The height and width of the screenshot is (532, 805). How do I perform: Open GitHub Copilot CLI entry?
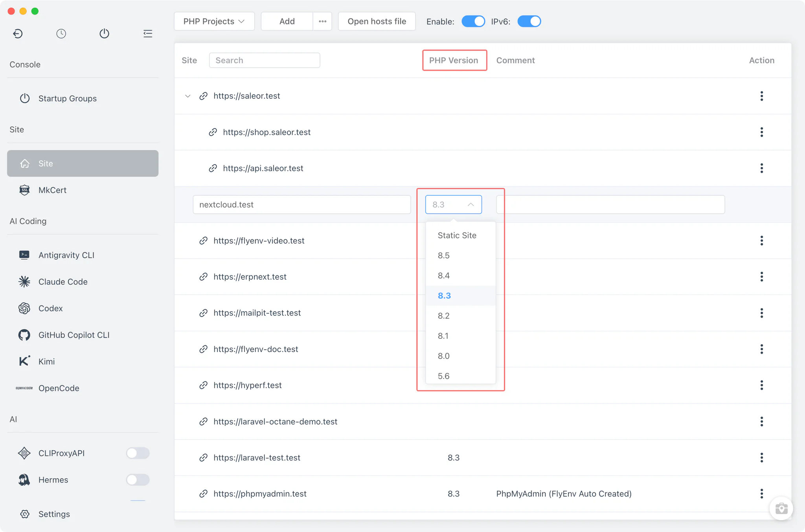(83, 335)
